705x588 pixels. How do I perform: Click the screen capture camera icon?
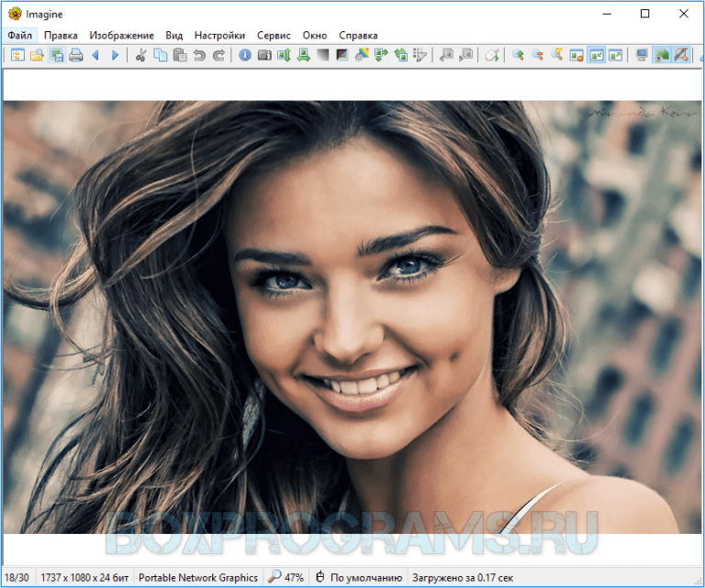coord(264,56)
